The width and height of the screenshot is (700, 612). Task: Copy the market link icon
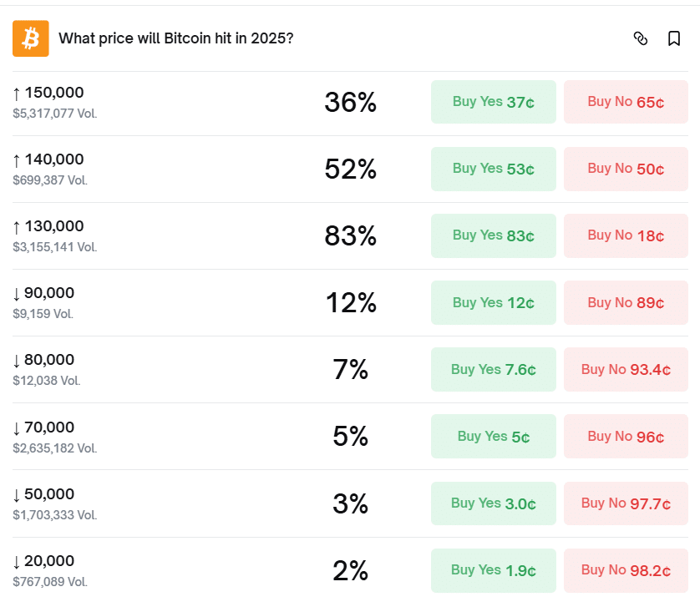641,38
